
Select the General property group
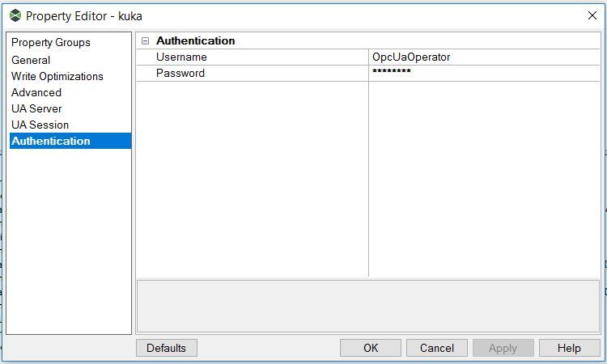31,61
